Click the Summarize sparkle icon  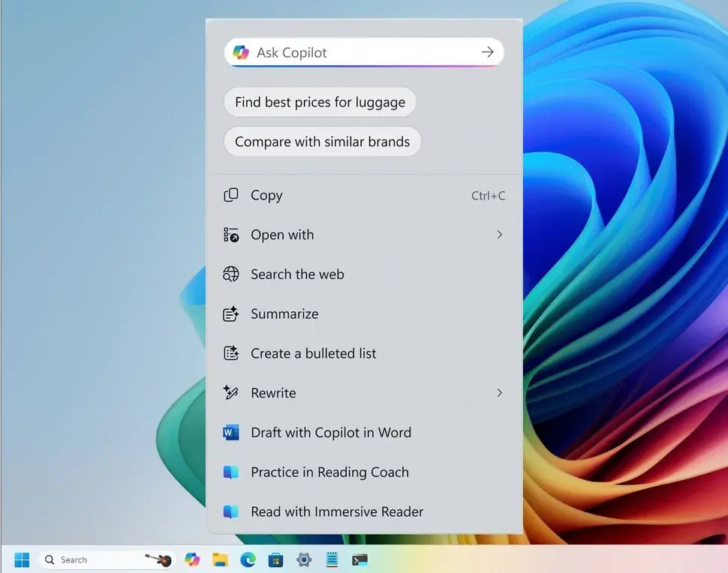pos(230,314)
